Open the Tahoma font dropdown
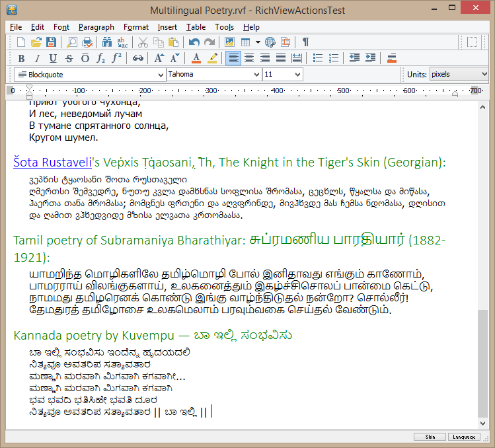This screenshot has height=448, width=495. tap(257, 75)
